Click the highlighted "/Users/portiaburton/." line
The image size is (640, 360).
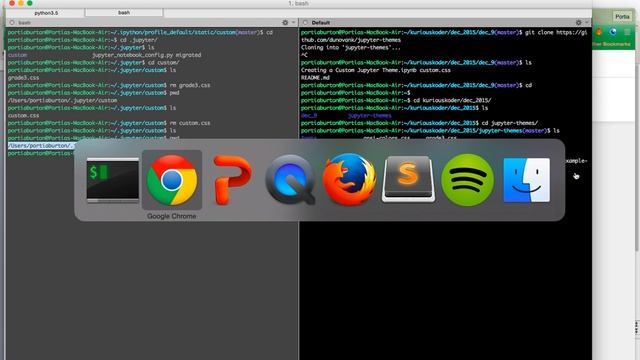click(x=41, y=146)
